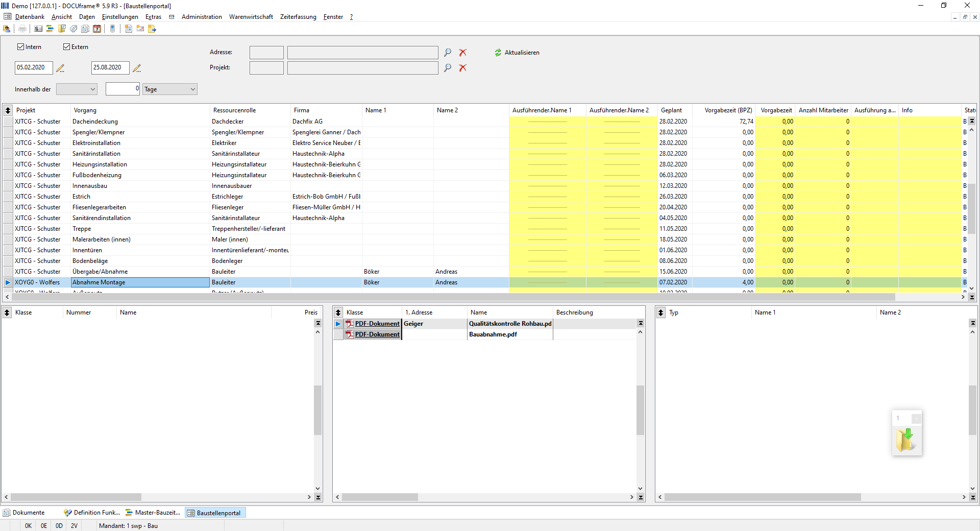Switch to the Definition Funk... tab
980x531 pixels.
click(92, 513)
